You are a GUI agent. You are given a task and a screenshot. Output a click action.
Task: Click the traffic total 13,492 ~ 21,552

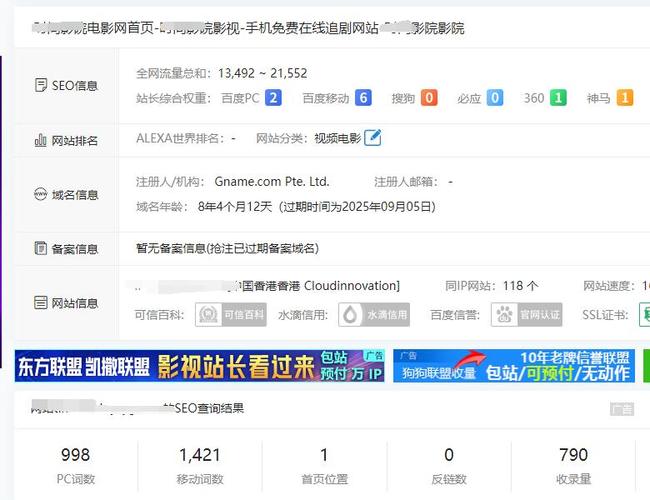tap(263, 73)
